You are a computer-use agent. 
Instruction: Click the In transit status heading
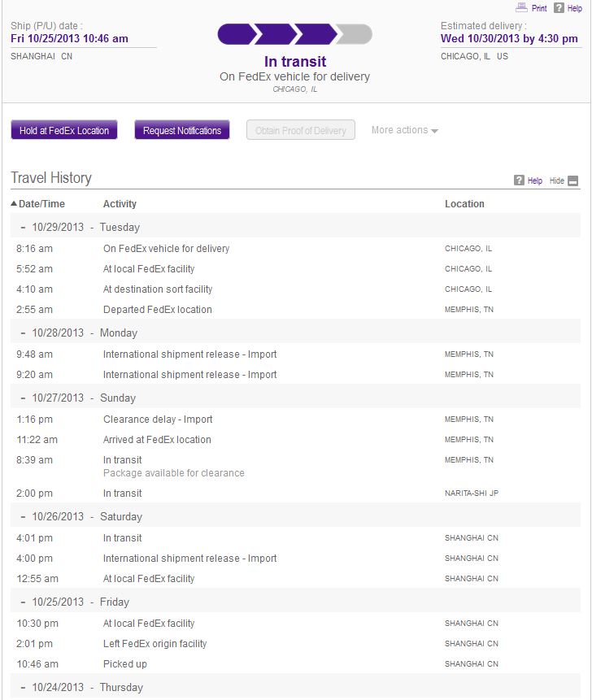pyautogui.click(x=295, y=62)
